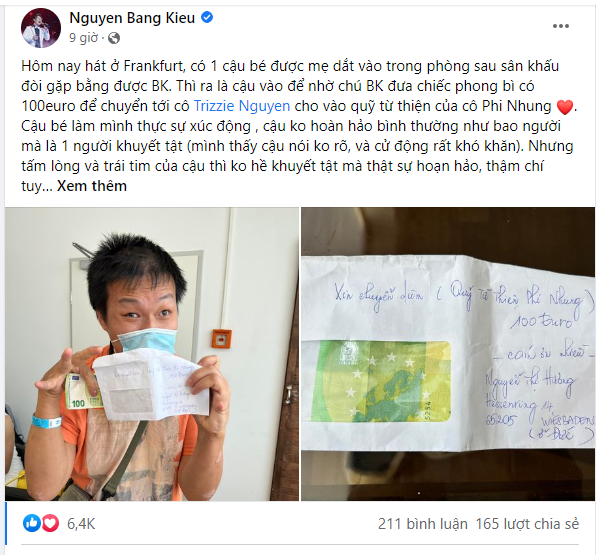The width and height of the screenshot is (596, 555).
Task: Click the red heart love reaction icon
Action: coord(50,523)
